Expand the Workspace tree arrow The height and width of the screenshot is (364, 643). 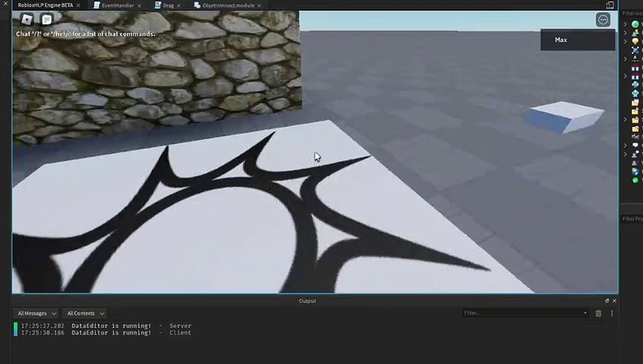coord(625,24)
